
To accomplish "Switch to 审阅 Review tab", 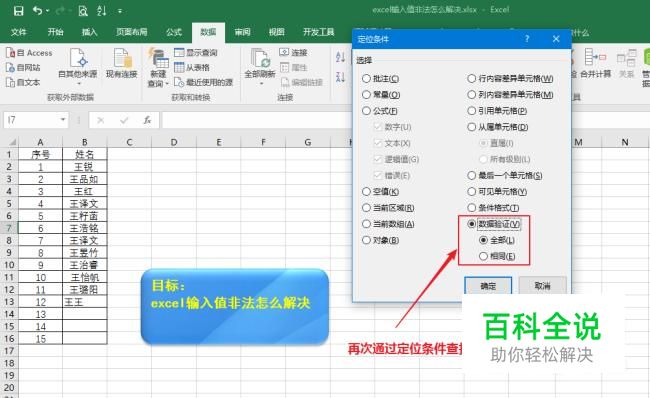I will [243, 32].
